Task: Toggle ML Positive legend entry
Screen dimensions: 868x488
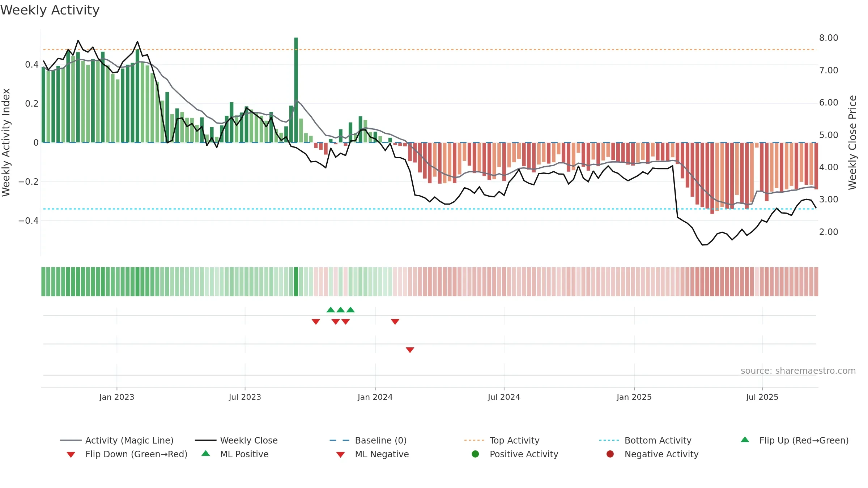Action: 235,454
